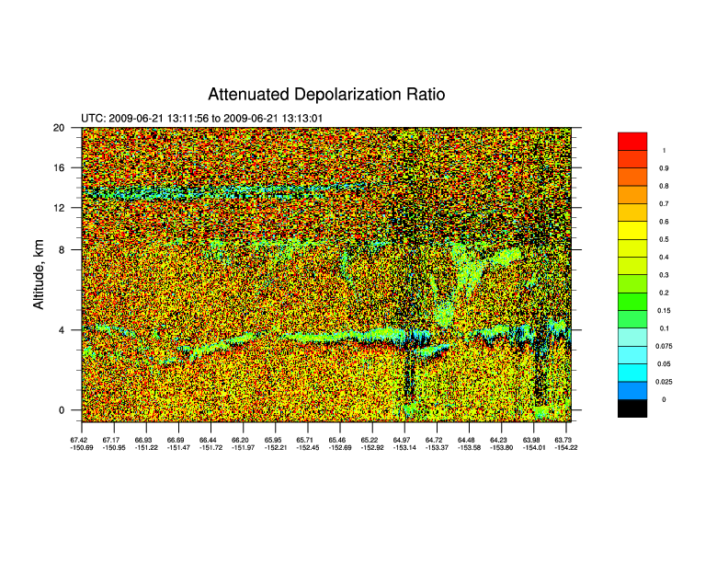Click the 8 km altitude tick label
The image size is (728, 563).
click(x=61, y=248)
